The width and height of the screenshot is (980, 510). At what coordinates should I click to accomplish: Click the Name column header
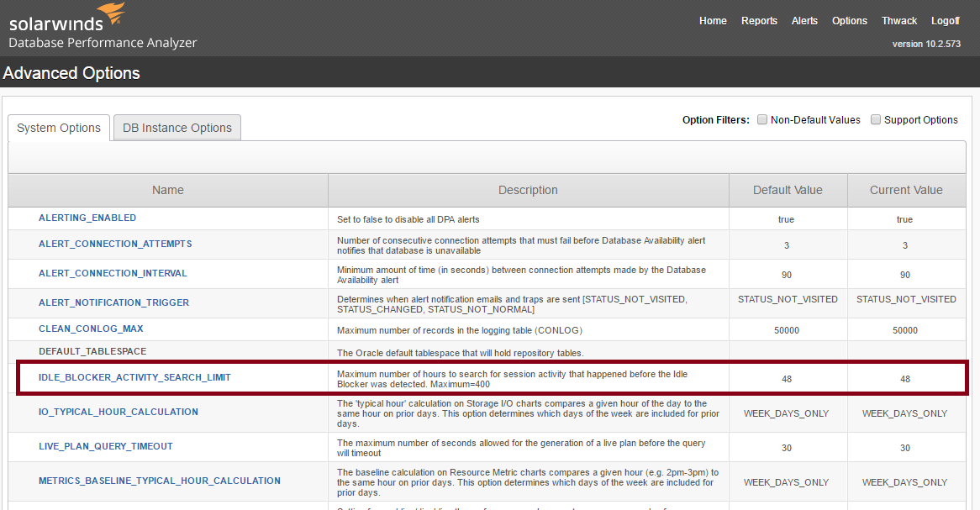tap(167, 190)
